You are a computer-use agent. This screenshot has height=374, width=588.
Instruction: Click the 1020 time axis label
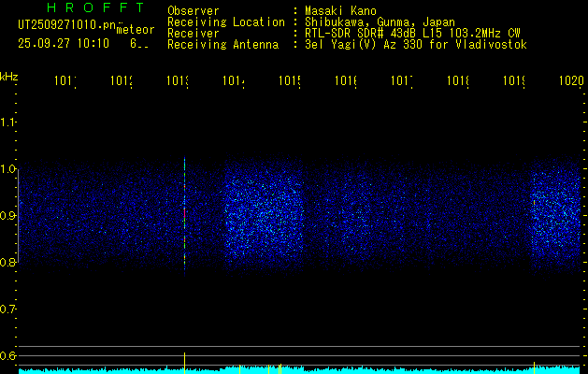571,80
